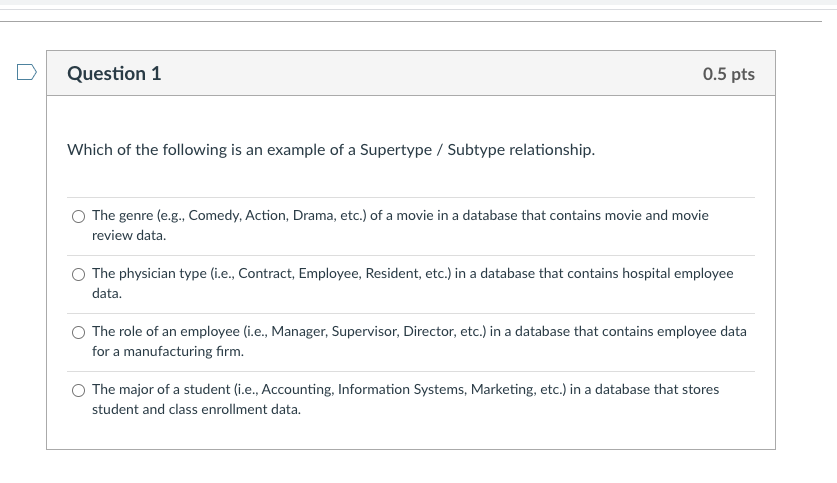This screenshot has width=837, height=483.
Task: Click the answer text starting "The physician type"
Action: (412, 273)
